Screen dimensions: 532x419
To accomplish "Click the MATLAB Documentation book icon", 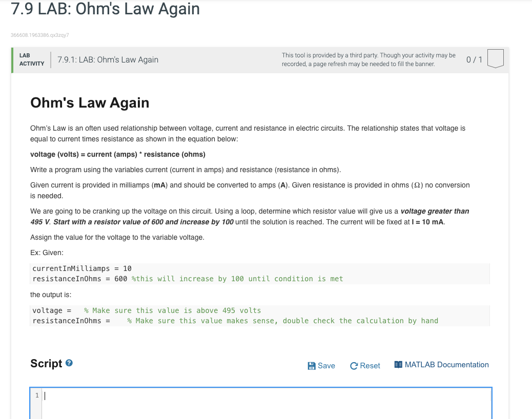I will coord(398,364).
